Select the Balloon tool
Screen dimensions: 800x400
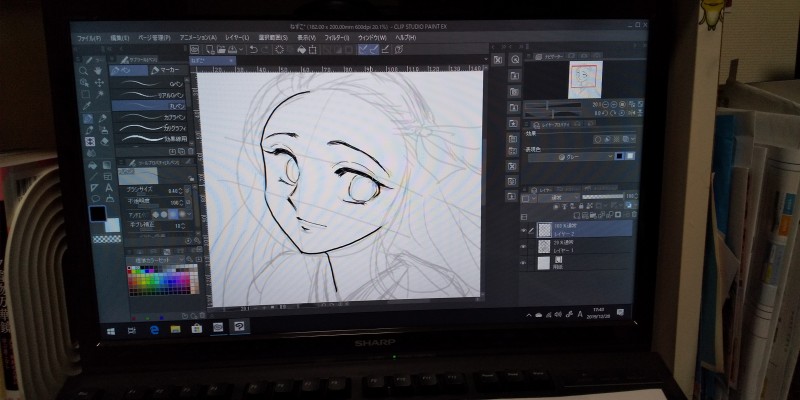pos(95,199)
